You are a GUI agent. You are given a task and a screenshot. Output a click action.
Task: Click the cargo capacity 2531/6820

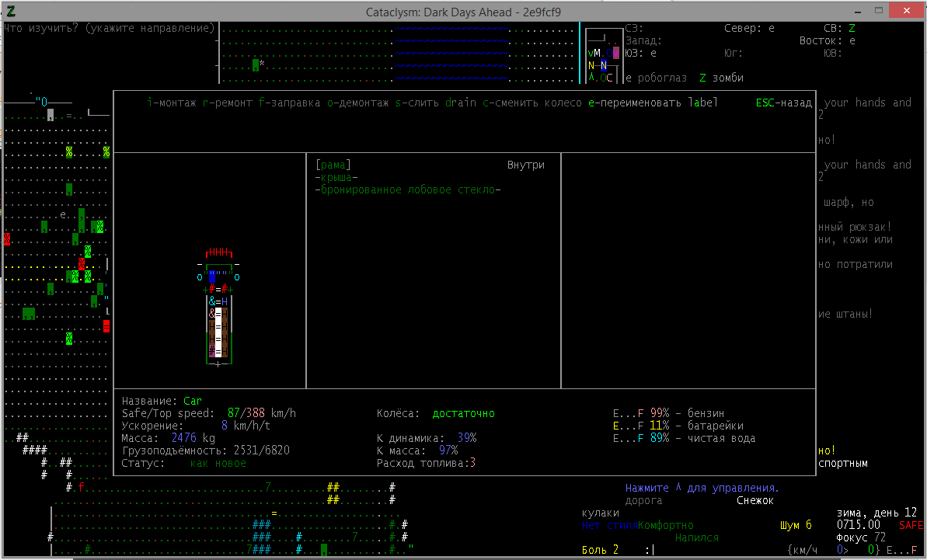pyautogui.click(x=261, y=450)
